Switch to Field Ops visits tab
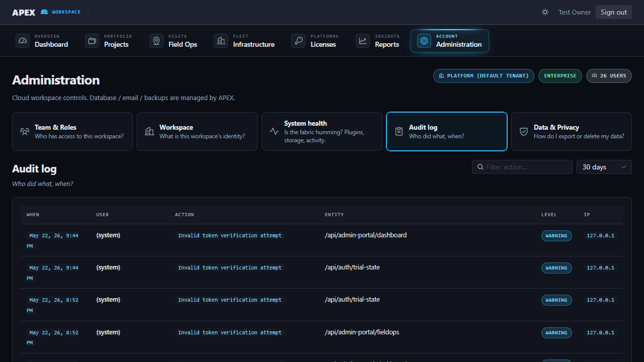 pyautogui.click(x=174, y=41)
